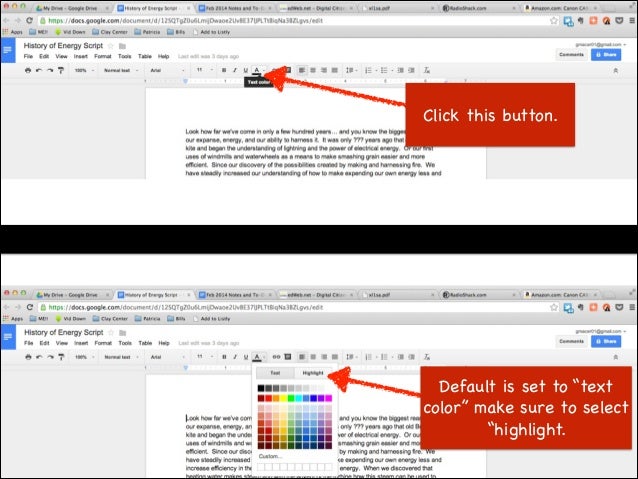
Task: Switch to Highlight tab in color palette
Action: (313, 373)
